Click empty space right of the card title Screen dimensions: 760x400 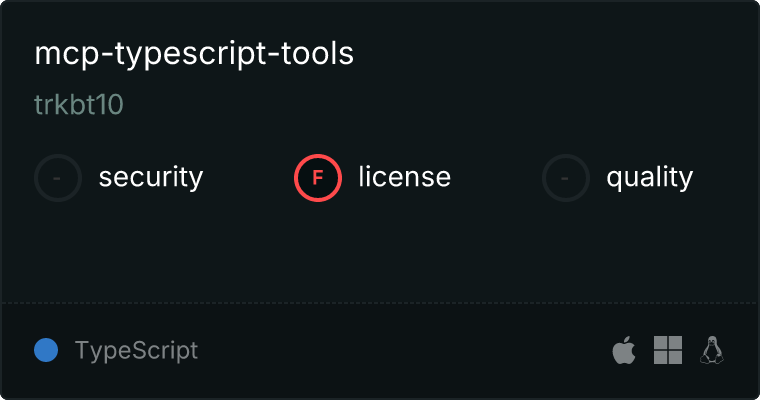550,54
